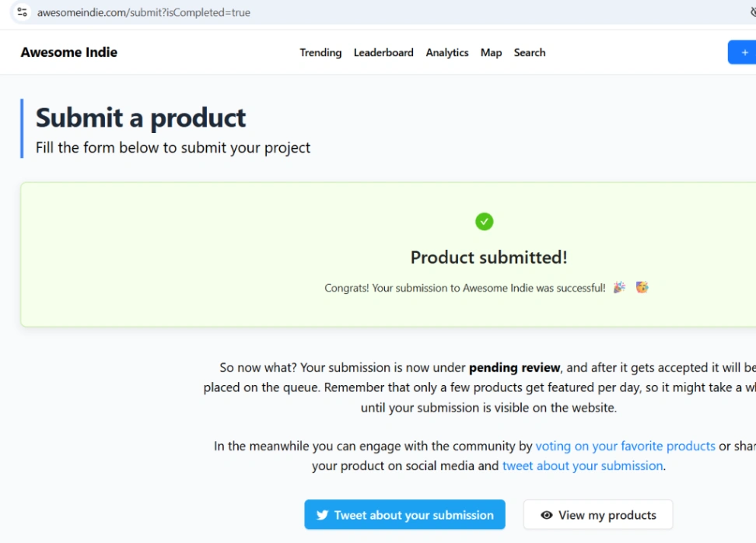Viewport: 756px width, 543px height.
Task: Click the site info icon in address bar
Action: [x=23, y=12]
